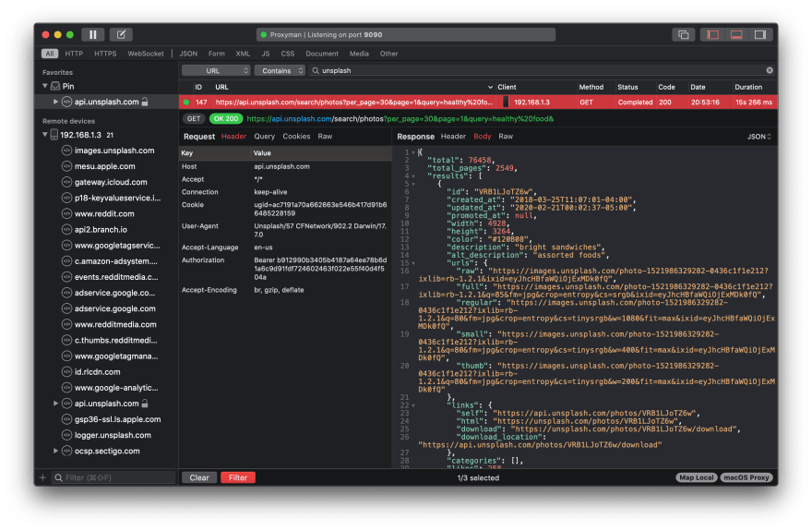812x531 pixels.
Task: Collapse the JSON urls object fold arrow
Action: click(413, 263)
